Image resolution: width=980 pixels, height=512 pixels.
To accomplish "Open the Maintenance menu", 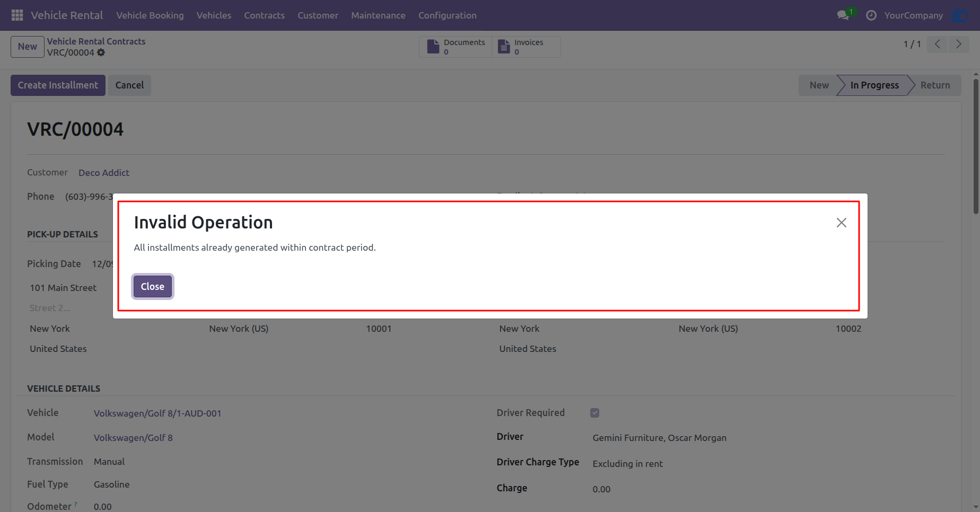I will coord(378,15).
